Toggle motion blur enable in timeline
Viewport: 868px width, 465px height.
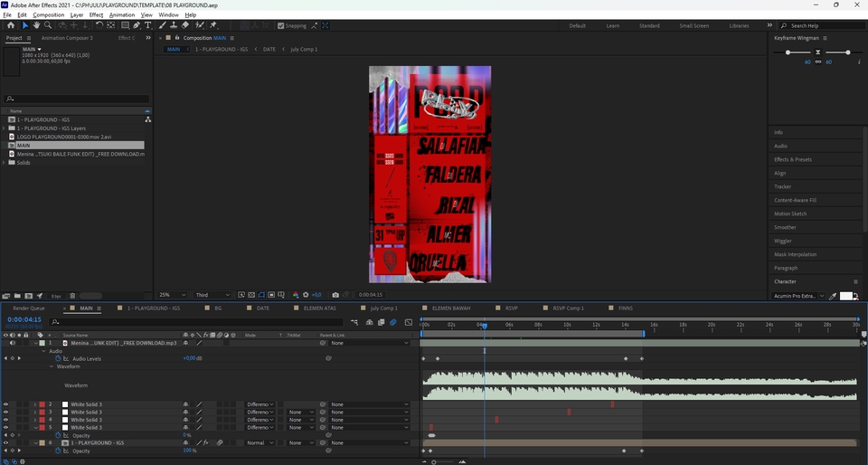(x=393, y=322)
